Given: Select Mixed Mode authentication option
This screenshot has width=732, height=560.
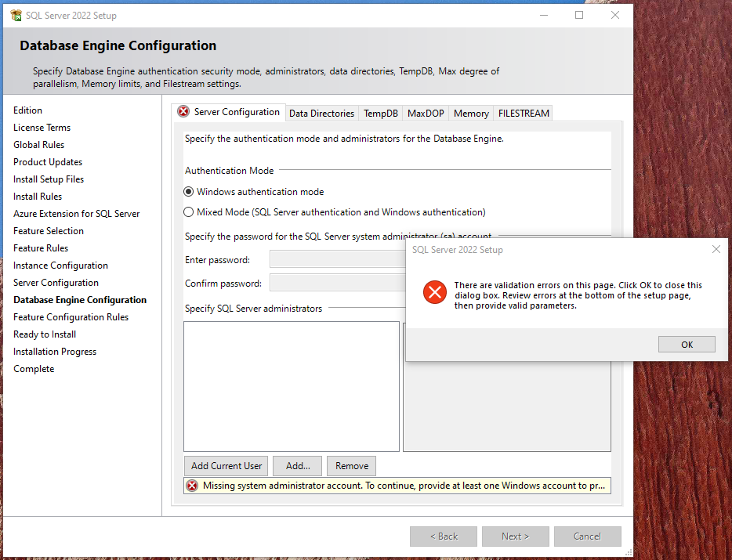Looking at the screenshot, I should tap(189, 212).
